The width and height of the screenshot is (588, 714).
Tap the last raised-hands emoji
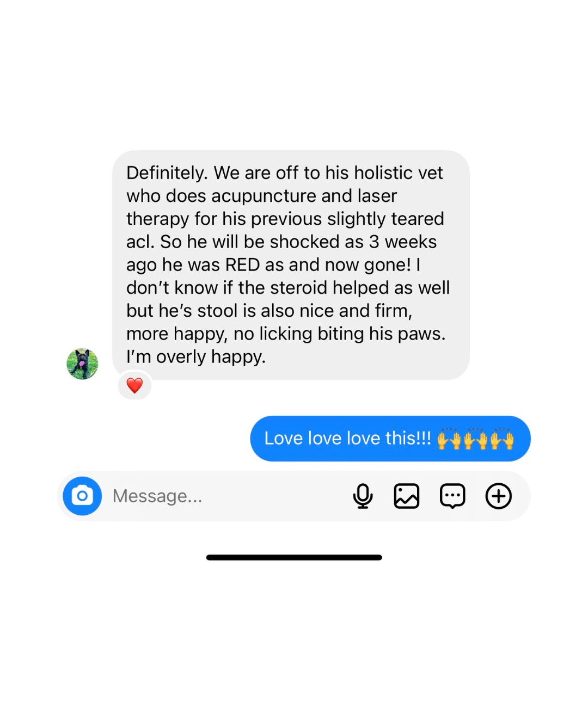coord(502,438)
